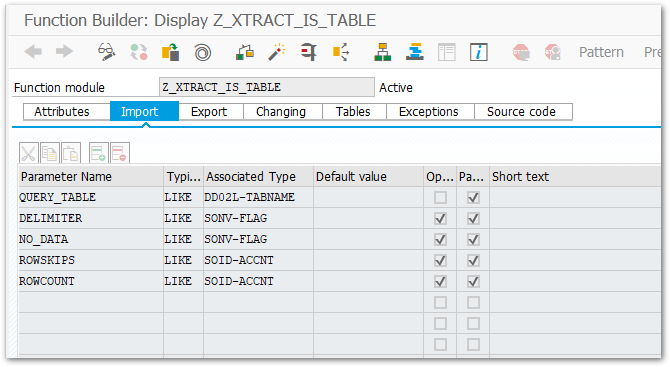
Task: Click the Pattern button
Action: coord(601,52)
